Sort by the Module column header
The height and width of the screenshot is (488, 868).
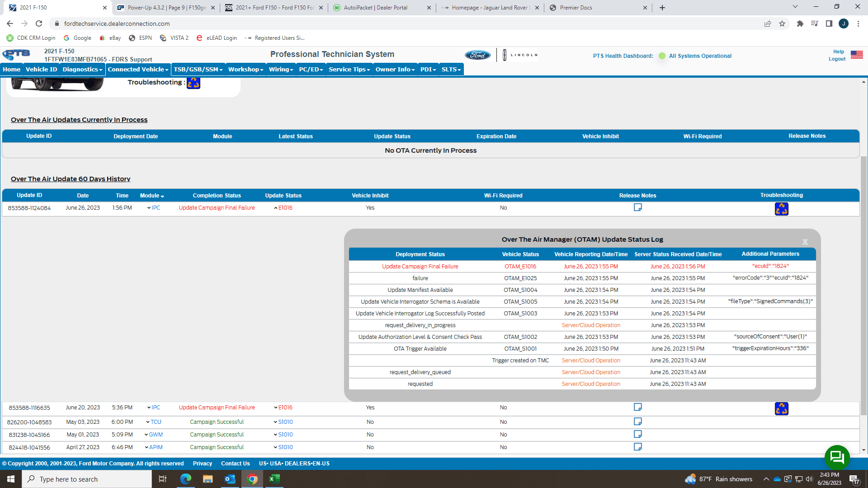[152, 196]
